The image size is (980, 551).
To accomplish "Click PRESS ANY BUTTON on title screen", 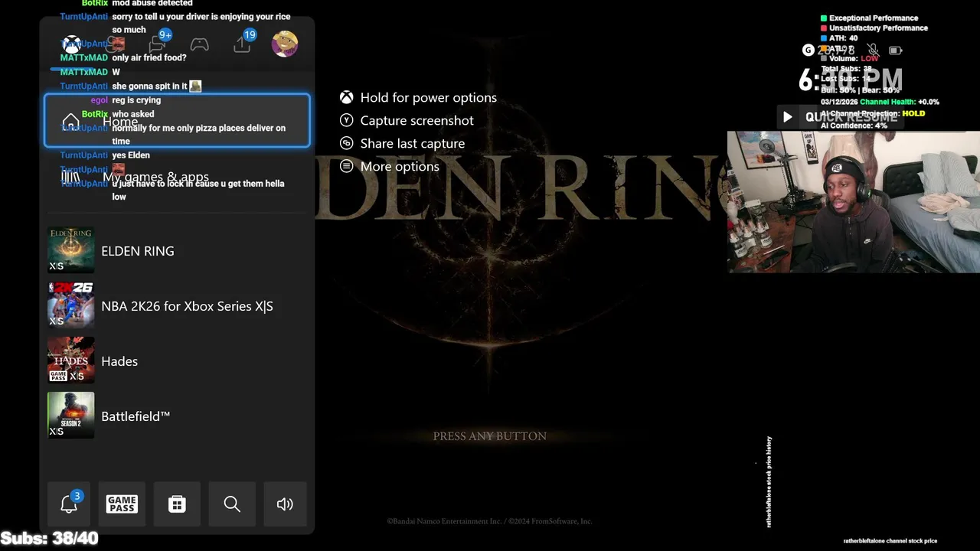I will coord(490,436).
